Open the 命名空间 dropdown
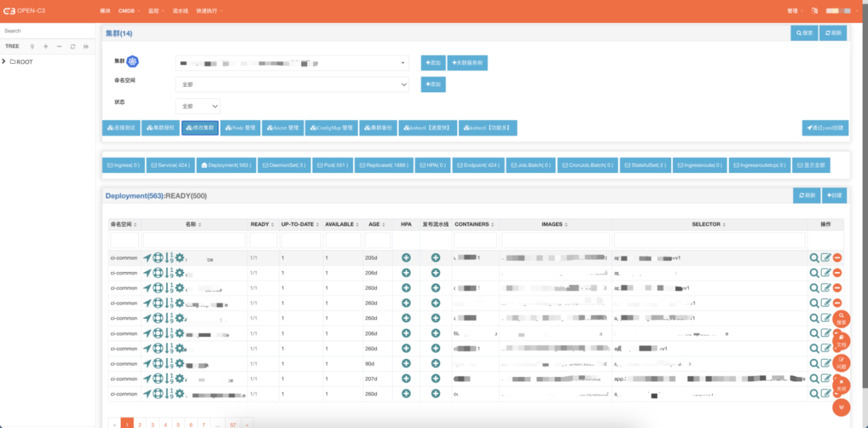 (x=292, y=84)
